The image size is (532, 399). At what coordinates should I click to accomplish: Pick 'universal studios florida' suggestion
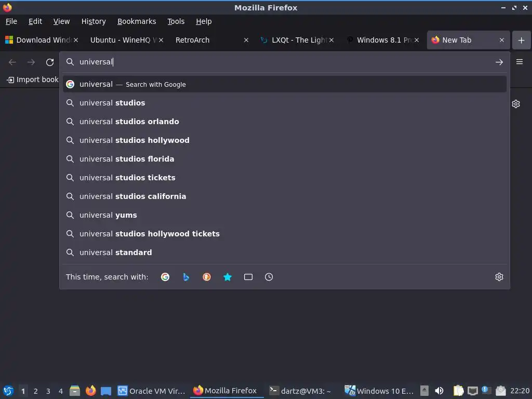[x=285, y=159]
